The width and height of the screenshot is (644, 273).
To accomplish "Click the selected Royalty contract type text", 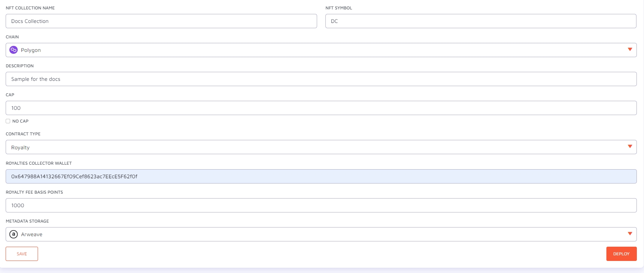I will [x=20, y=147].
